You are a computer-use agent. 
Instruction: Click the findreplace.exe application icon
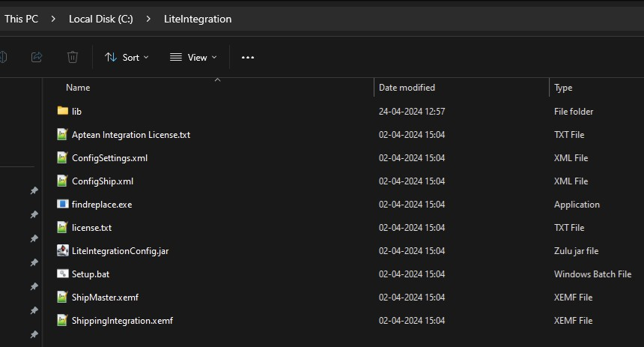pos(62,204)
